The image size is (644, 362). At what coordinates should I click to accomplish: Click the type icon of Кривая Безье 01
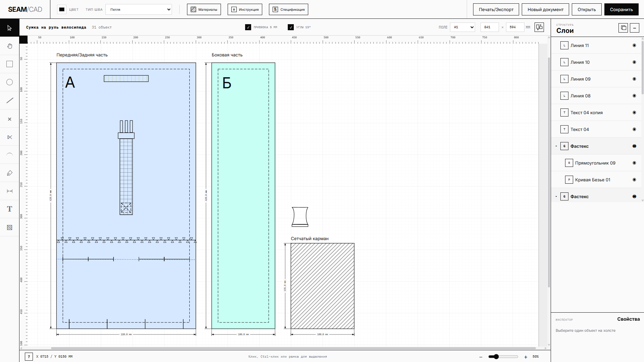(x=569, y=180)
